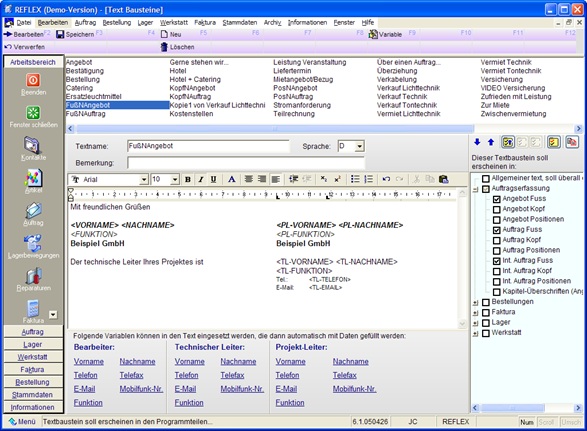Undo the last edit in the editor

pos(386,179)
